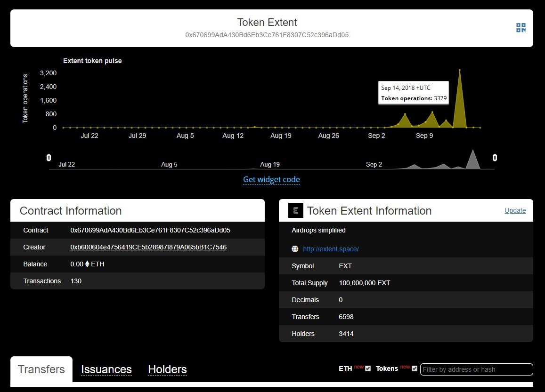
Task: Click the Sep 14 peak data point
Action: pos(459,70)
